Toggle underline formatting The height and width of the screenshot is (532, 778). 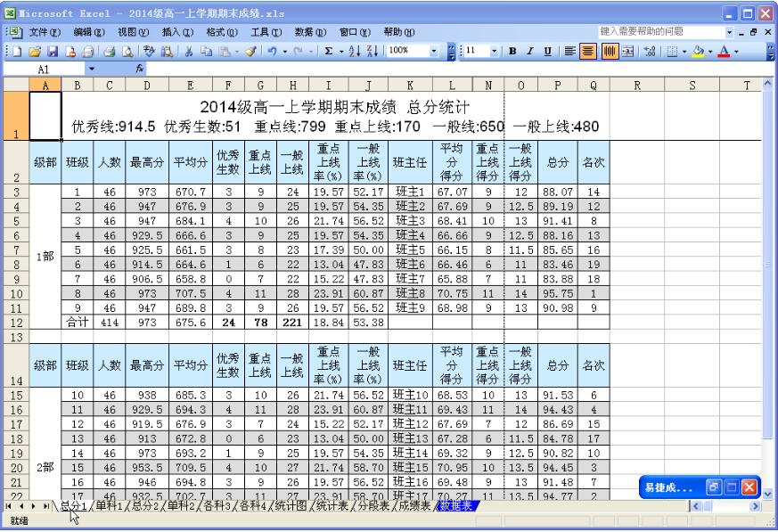point(548,51)
